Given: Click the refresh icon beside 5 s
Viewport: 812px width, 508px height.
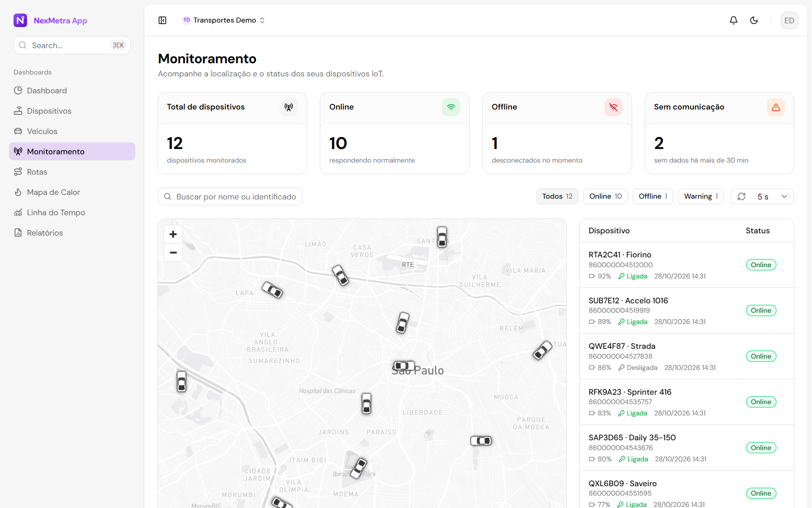Looking at the screenshot, I should tap(741, 196).
